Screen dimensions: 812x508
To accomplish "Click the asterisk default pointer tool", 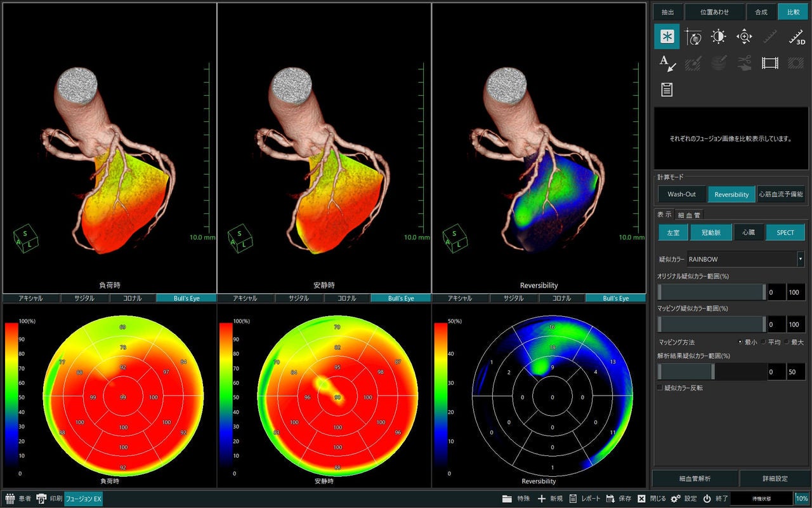I will coord(667,37).
